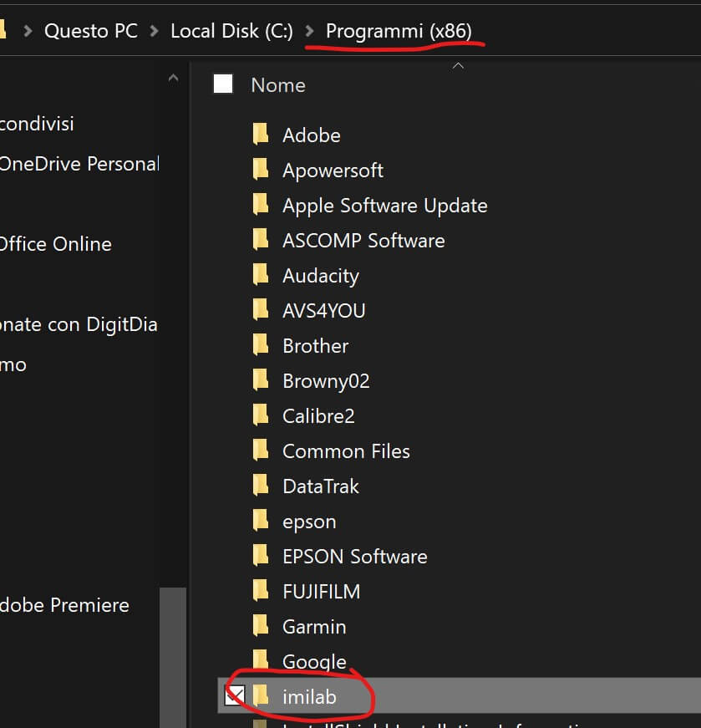Click the FUJIFILM folder icon
701x728 pixels.
point(261,591)
